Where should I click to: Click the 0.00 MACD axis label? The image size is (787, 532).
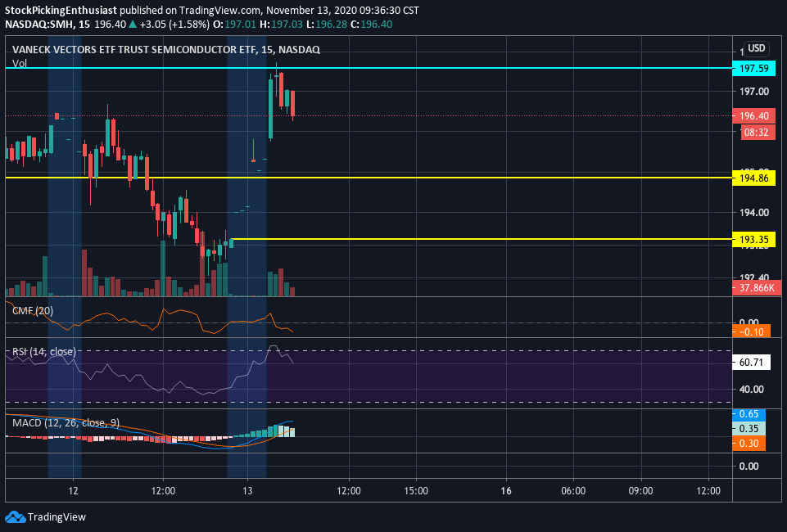tap(749, 467)
